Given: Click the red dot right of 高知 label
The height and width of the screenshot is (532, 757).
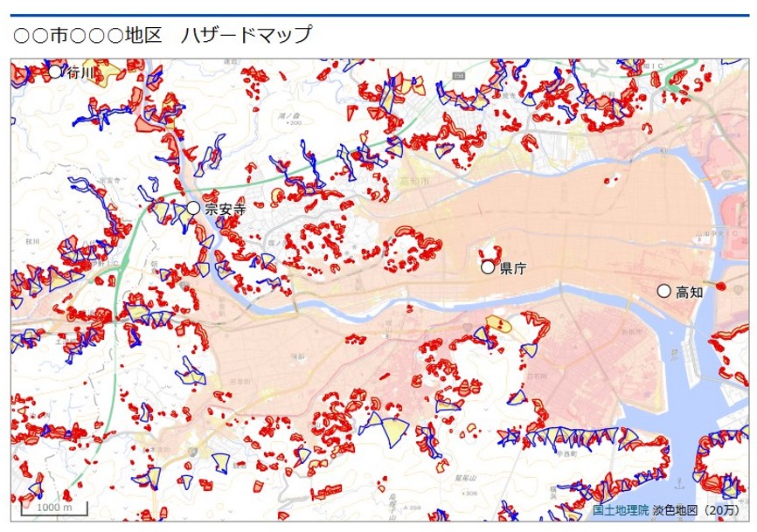Looking at the screenshot, I should (721, 286).
